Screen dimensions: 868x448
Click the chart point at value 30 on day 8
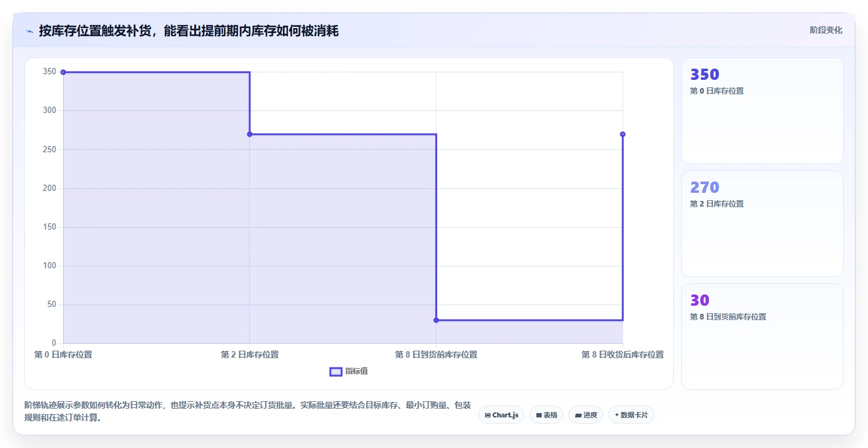pos(436,320)
